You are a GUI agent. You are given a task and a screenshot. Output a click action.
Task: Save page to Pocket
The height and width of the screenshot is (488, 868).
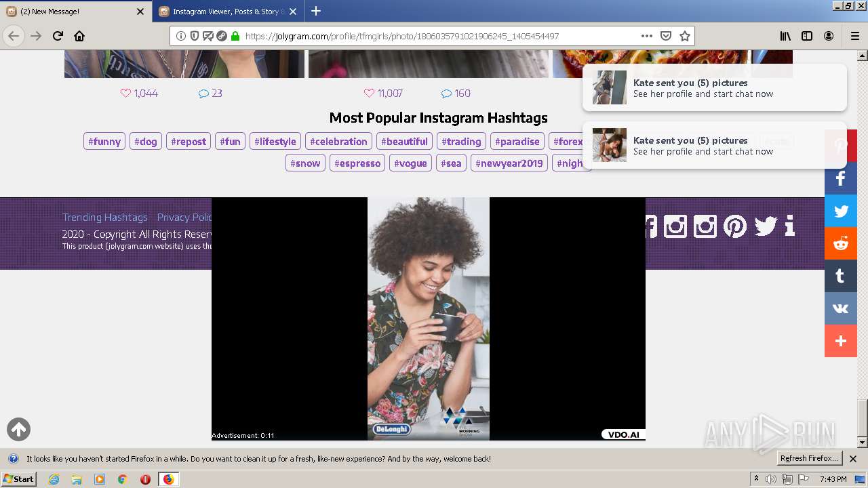666,36
